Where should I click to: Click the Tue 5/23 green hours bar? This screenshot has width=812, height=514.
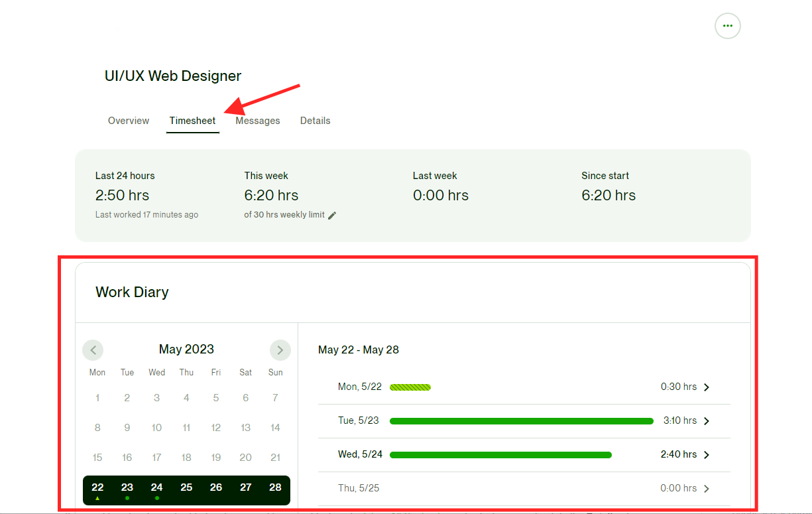[x=521, y=421]
